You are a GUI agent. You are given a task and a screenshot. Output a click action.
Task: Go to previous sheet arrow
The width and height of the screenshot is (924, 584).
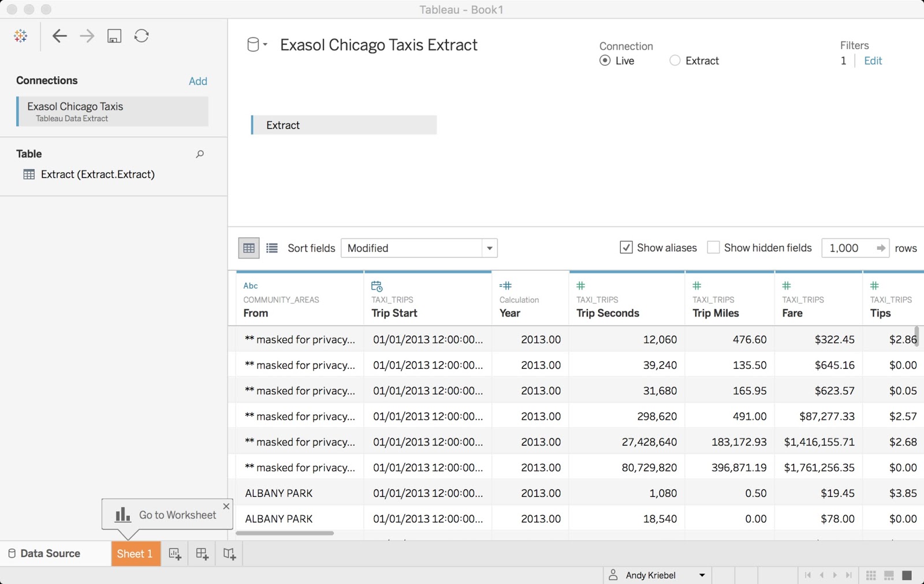coord(821,575)
